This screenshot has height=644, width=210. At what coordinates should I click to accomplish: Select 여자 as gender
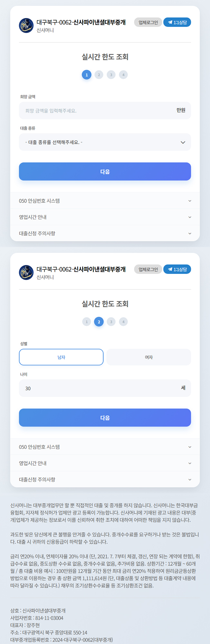[x=149, y=357]
